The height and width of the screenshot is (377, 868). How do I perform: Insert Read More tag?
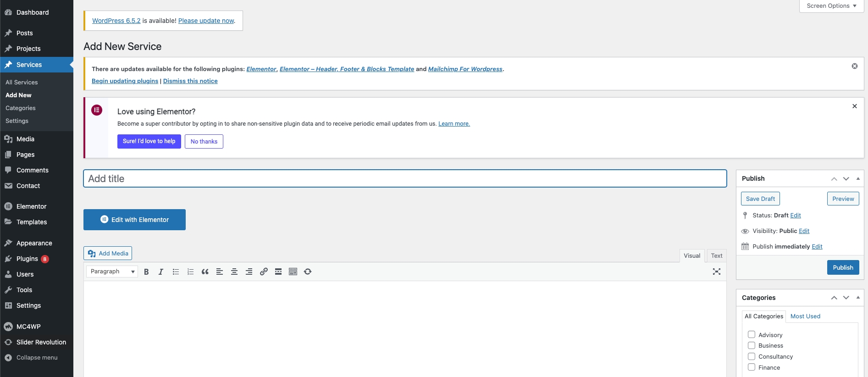pos(278,272)
